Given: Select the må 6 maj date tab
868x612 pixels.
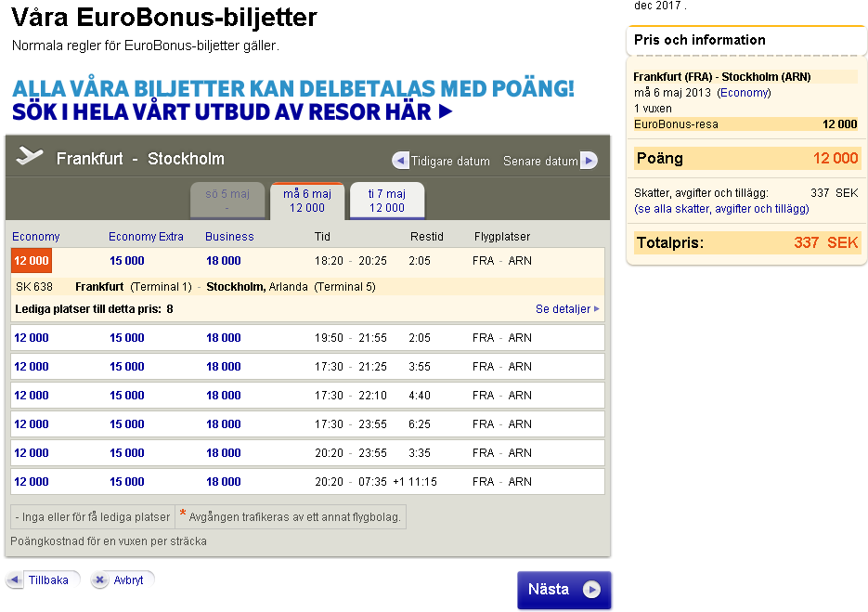Looking at the screenshot, I should pyautogui.click(x=307, y=201).
